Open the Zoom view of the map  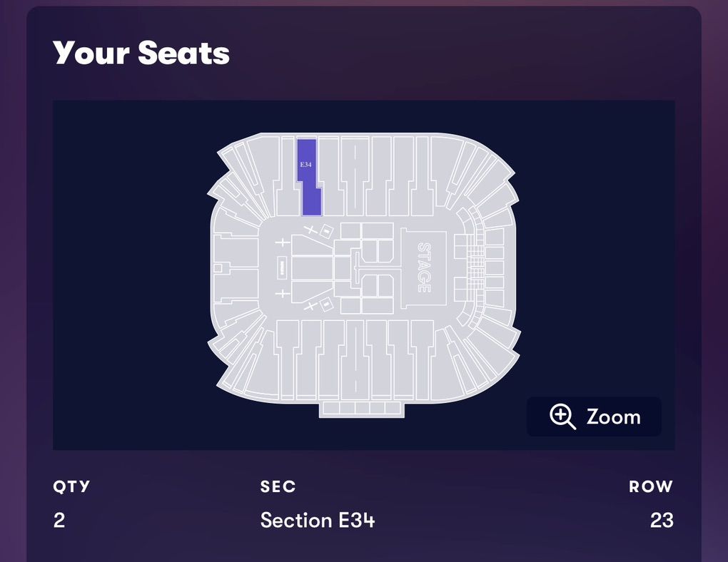(594, 417)
